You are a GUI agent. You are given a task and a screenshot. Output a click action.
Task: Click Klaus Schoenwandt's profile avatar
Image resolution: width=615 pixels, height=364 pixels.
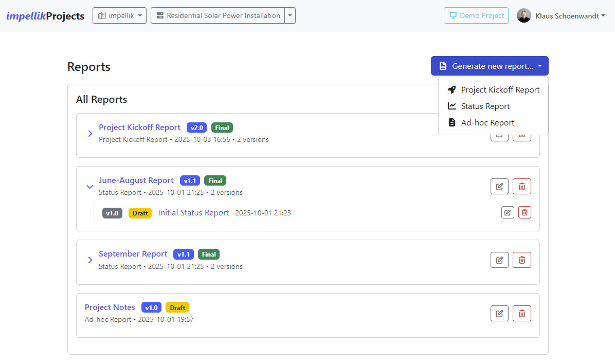(523, 16)
